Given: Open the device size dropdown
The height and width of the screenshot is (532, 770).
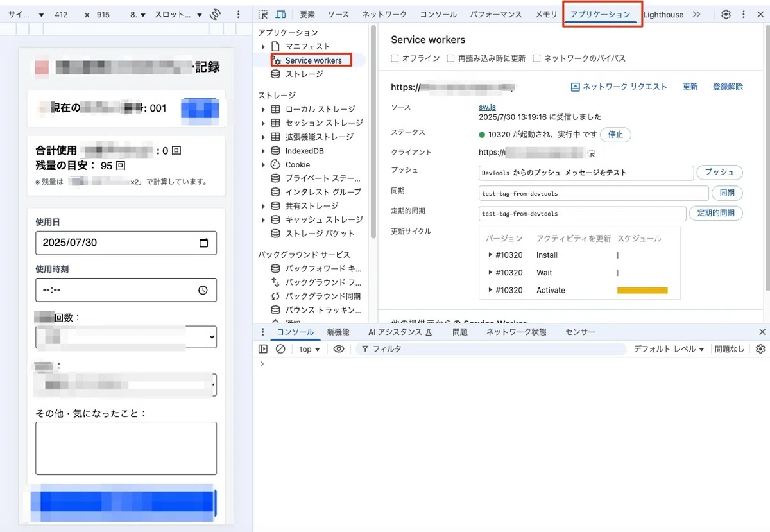Looking at the screenshot, I should point(26,14).
